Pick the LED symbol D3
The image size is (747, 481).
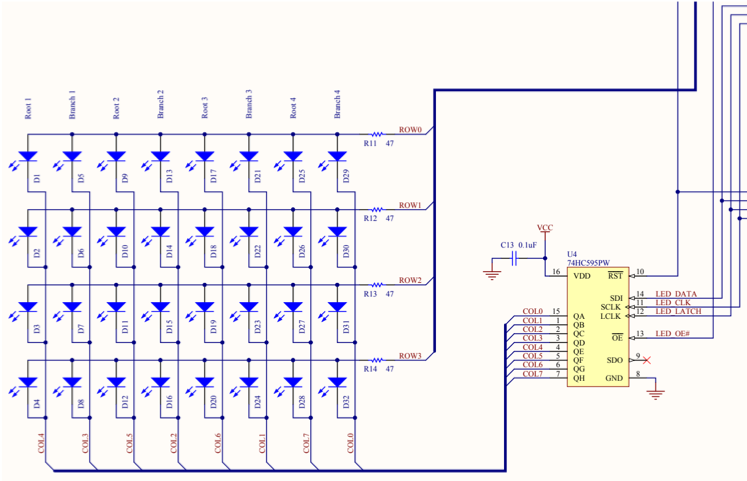click(x=28, y=307)
